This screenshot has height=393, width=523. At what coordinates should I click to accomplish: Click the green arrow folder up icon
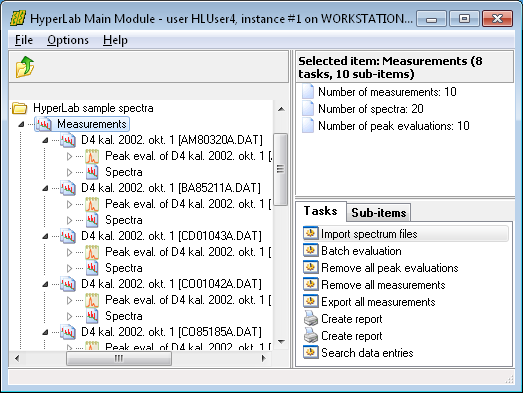click(x=25, y=67)
